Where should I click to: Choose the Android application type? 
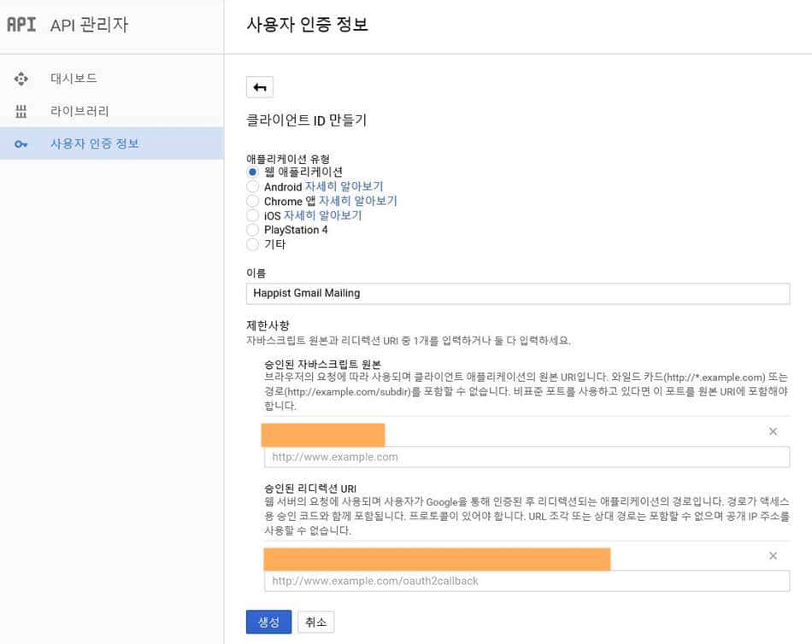pos(253,186)
